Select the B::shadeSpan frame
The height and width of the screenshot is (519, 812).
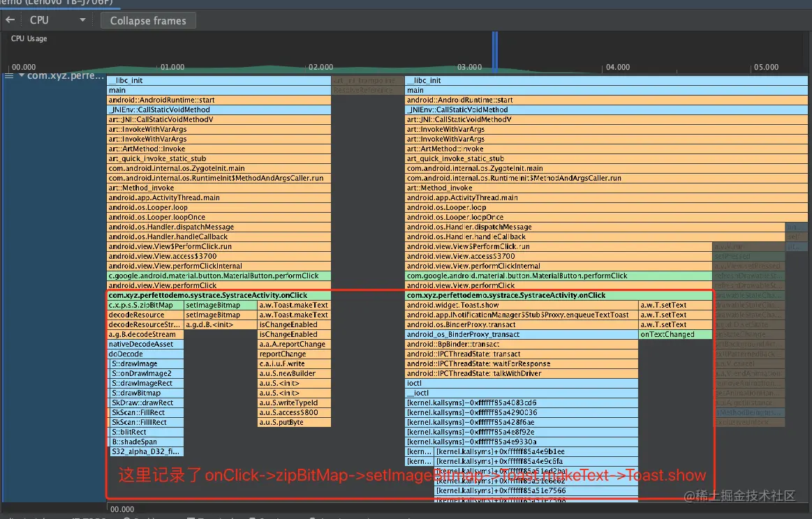tap(147, 442)
